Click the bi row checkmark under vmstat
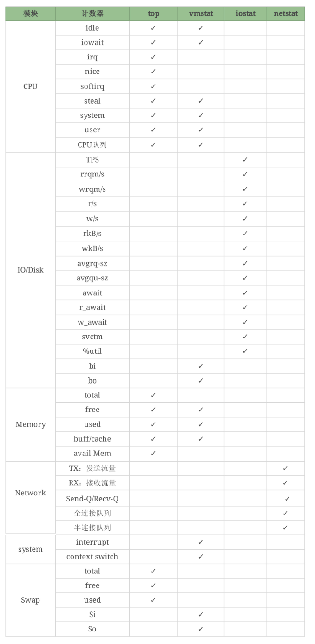This screenshot has width=315, height=644. point(201,366)
